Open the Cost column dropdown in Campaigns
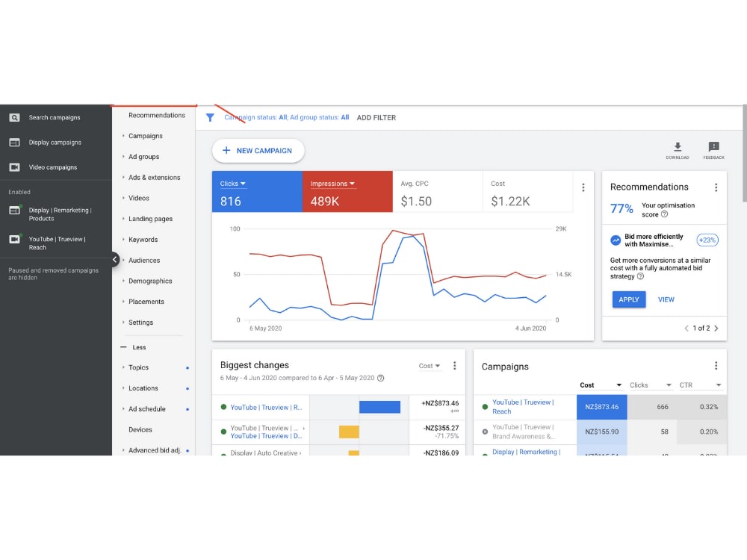747x560 pixels. (601, 385)
